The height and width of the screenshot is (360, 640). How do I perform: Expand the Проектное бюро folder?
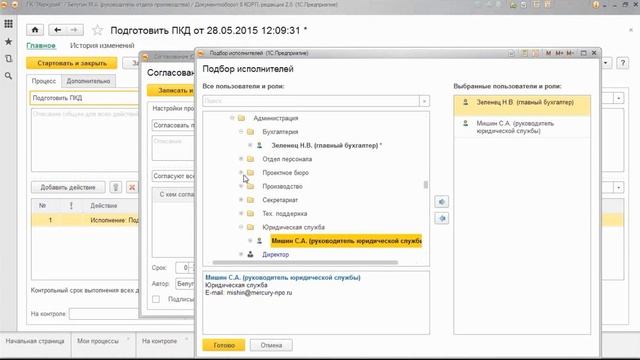point(241,173)
